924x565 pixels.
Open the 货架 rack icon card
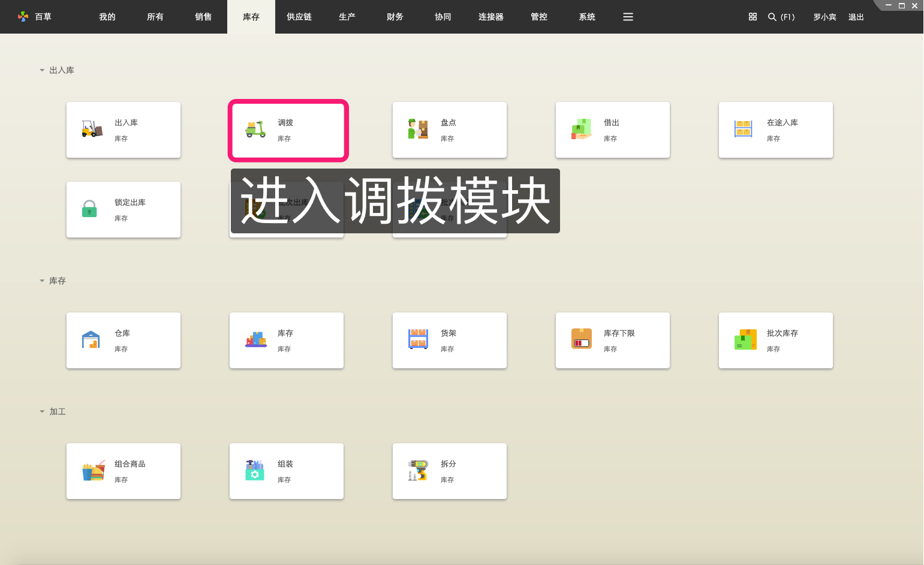click(450, 341)
